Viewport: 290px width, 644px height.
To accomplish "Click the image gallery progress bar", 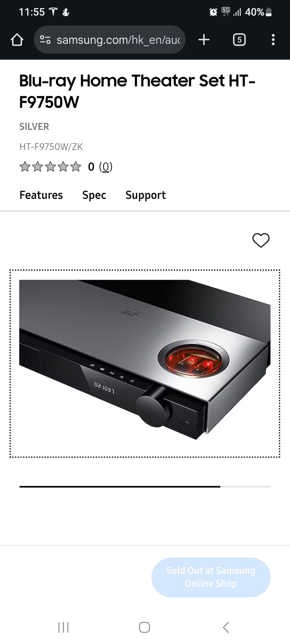I will pos(145,486).
